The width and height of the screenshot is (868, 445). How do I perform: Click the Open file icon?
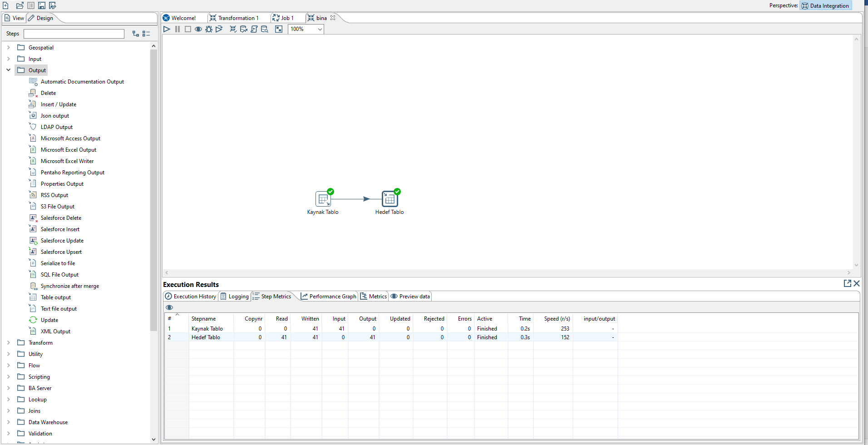(x=20, y=5)
